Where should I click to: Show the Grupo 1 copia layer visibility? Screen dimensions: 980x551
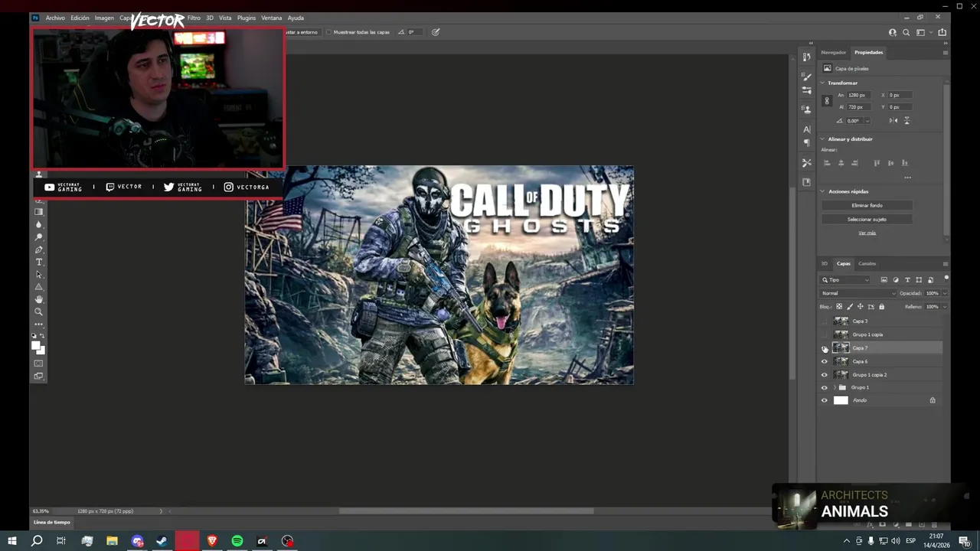coord(825,334)
